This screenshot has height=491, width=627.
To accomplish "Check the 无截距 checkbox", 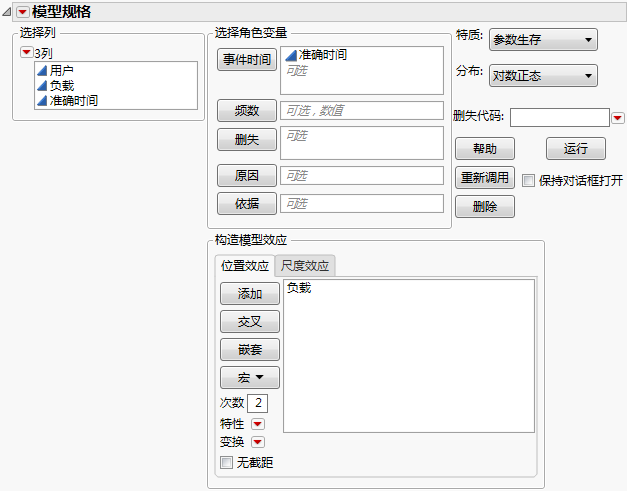I will pos(226,463).
